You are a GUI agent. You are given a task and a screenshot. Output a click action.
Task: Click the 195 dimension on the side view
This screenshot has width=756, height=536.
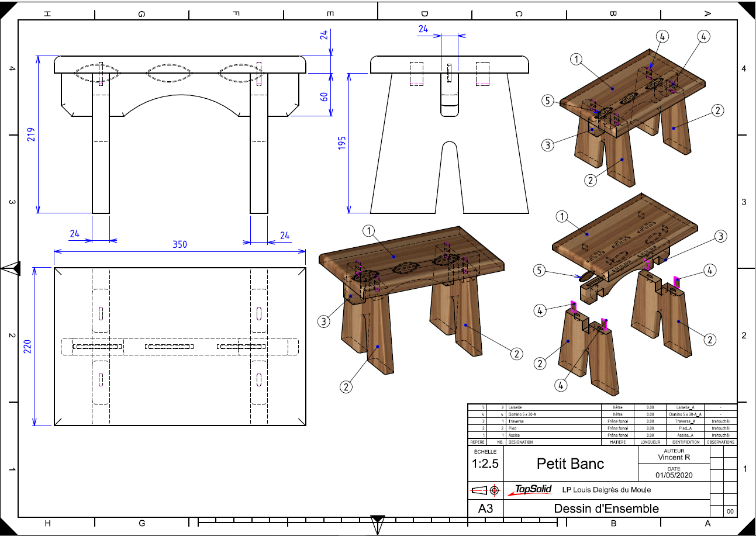[x=342, y=142]
